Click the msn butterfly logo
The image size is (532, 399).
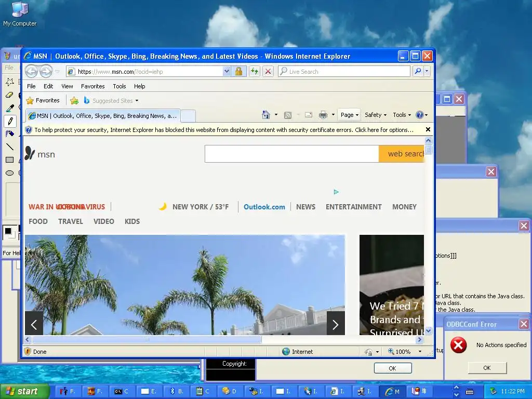click(x=30, y=153)
